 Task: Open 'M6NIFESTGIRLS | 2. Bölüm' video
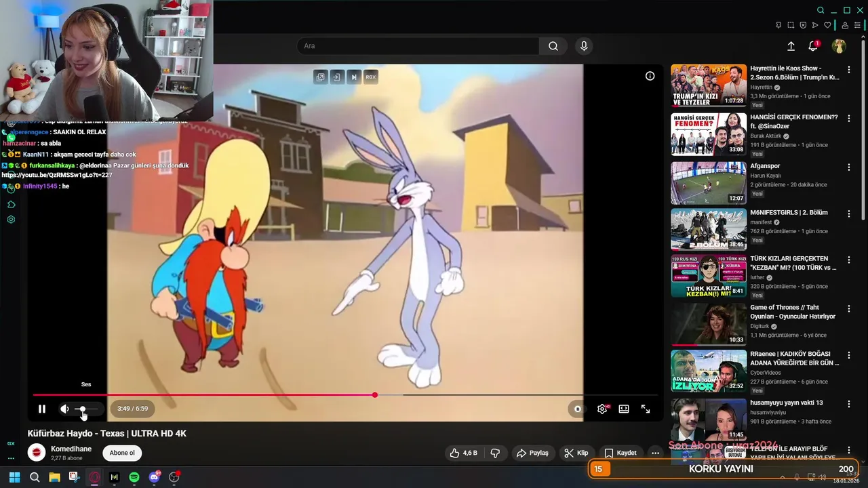789,213
